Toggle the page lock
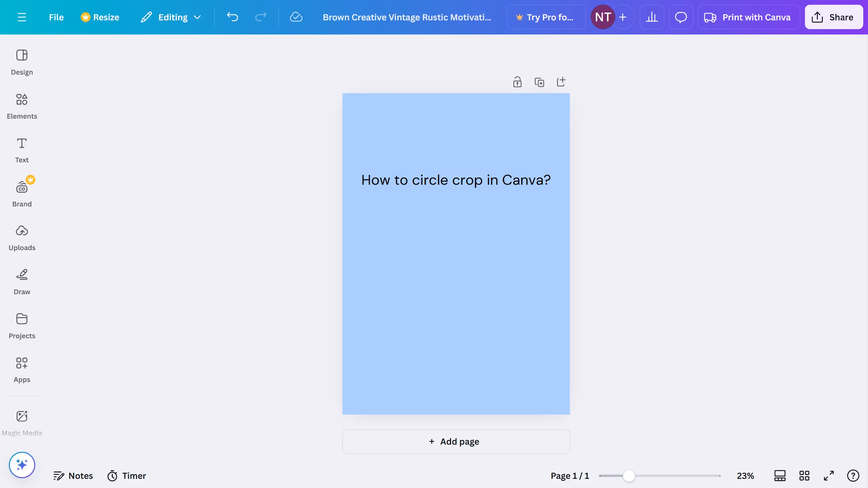Viewport: 868px width, 488px height. [x=517, y=82]
